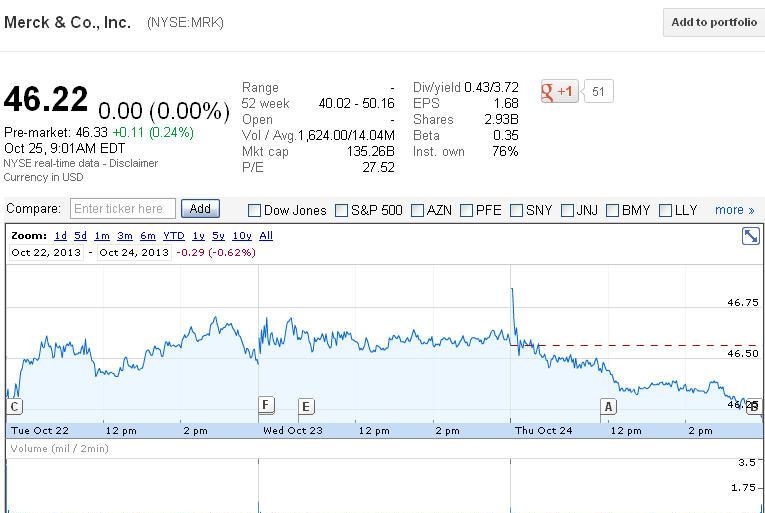Screen dimensions: 765x513
Task: Click the Vol / Avg. value 1,624.00/14.04M
Action: tap(346, 136)
